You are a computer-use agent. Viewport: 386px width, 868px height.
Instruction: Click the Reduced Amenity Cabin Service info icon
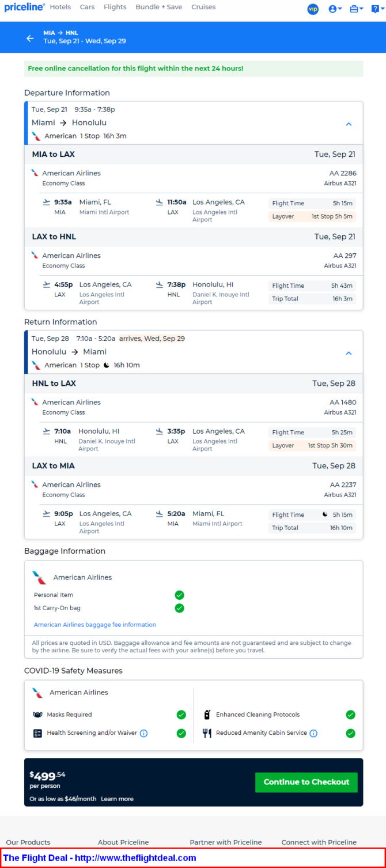(x=313, y=734)
